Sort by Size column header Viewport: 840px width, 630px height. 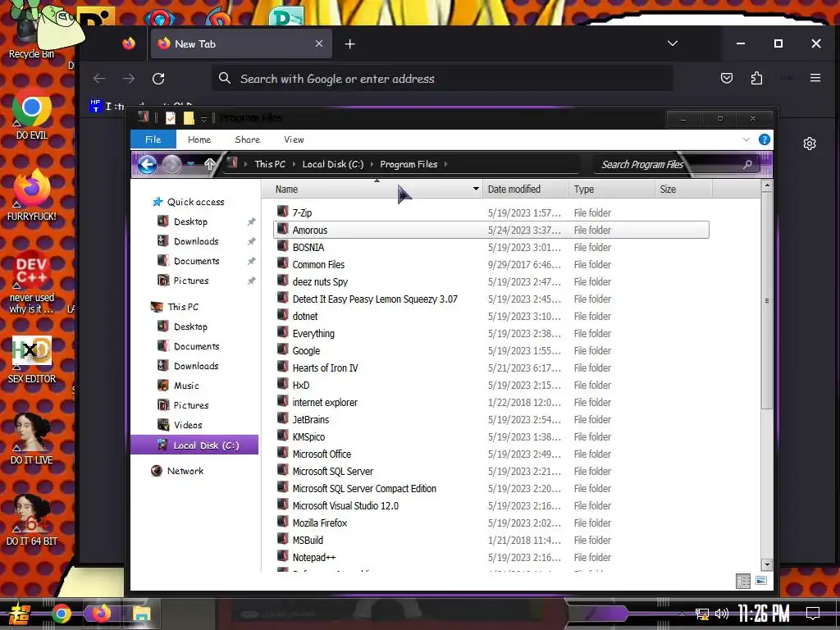tap(683, 189)
